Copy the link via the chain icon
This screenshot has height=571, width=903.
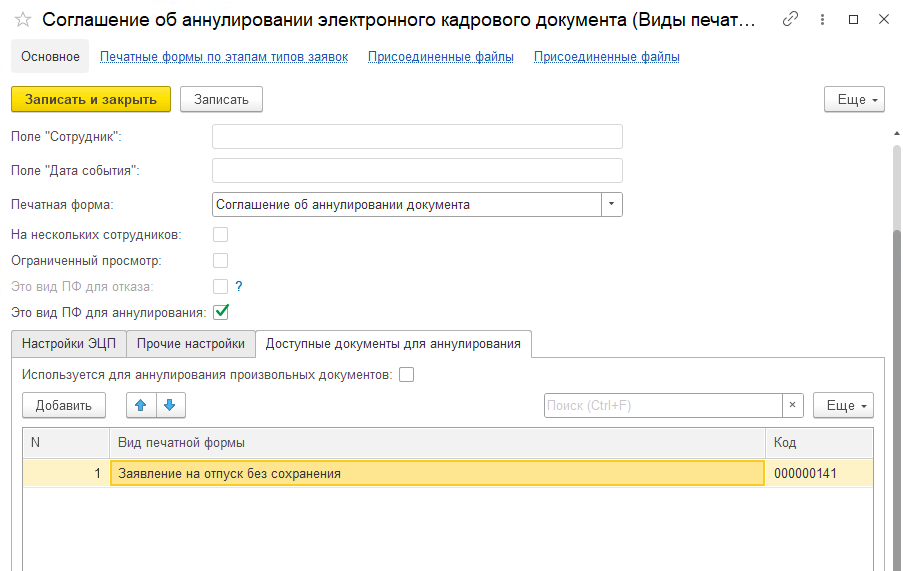click(x=790, y=19)
